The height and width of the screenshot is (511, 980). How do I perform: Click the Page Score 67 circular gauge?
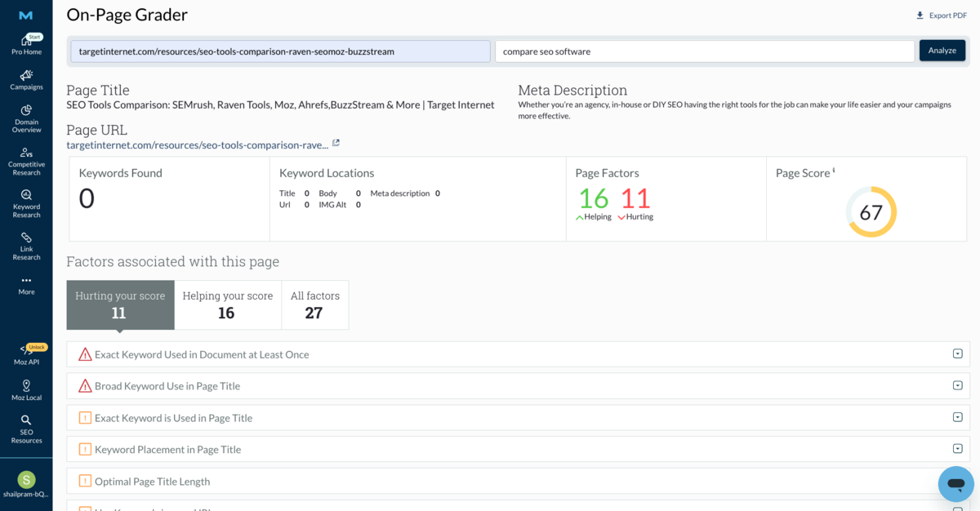(871, 212)
